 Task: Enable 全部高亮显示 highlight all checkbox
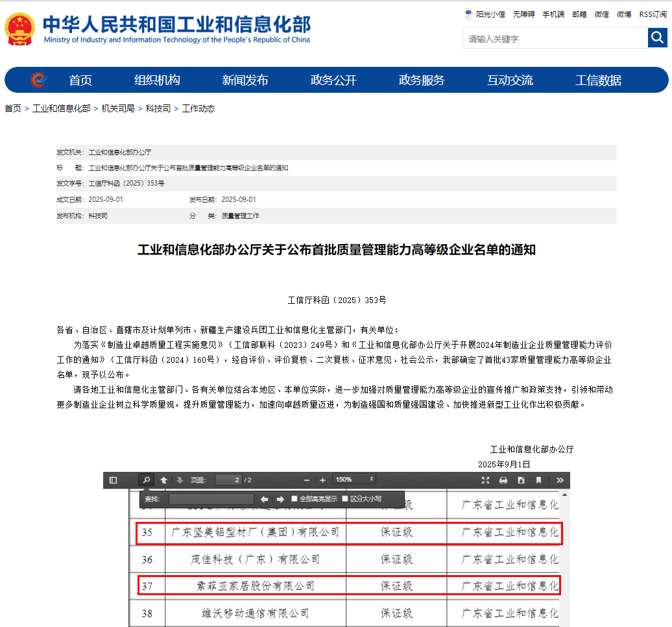pos(294,499)
